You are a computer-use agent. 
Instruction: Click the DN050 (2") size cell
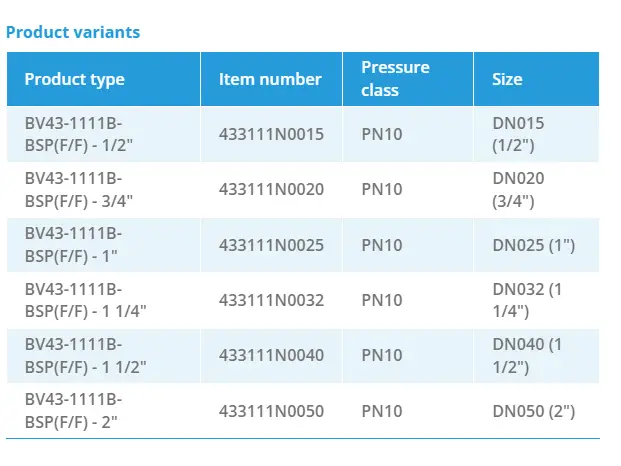[x=533, y=411]
